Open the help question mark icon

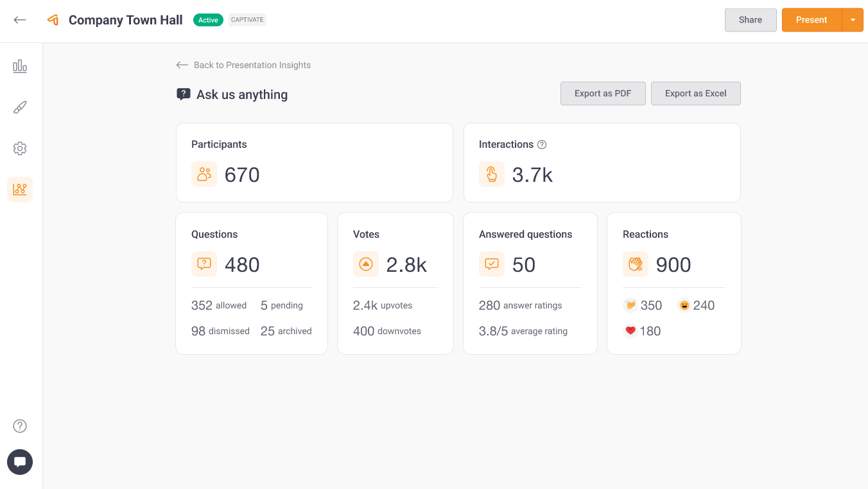pyautogui.click(x=20, y=426)
